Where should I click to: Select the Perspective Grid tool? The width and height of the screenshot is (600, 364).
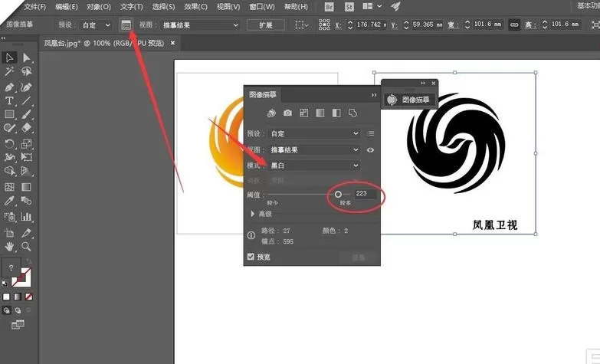(x=26, y=171)
